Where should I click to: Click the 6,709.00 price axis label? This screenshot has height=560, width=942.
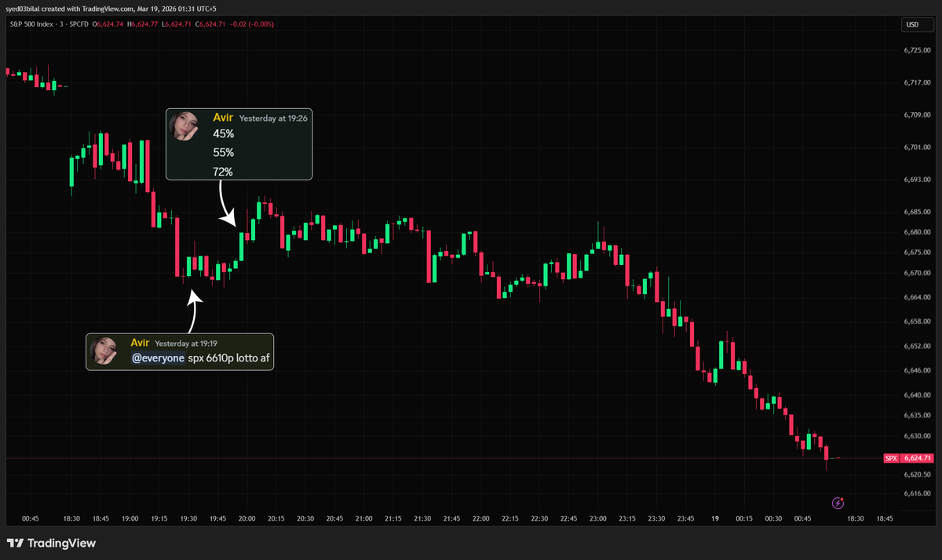pyautogui.click(x=917, y=115)
